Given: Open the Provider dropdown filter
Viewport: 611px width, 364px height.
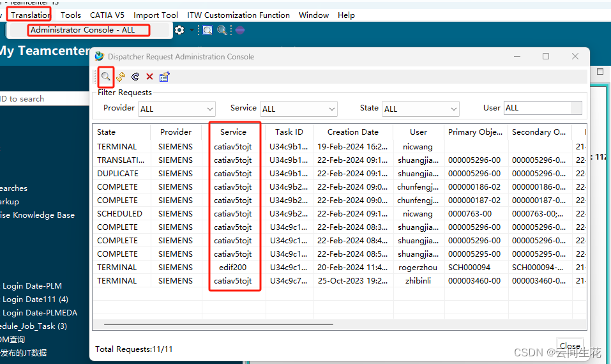Looking at the screenshot, I should coord(177,109).
